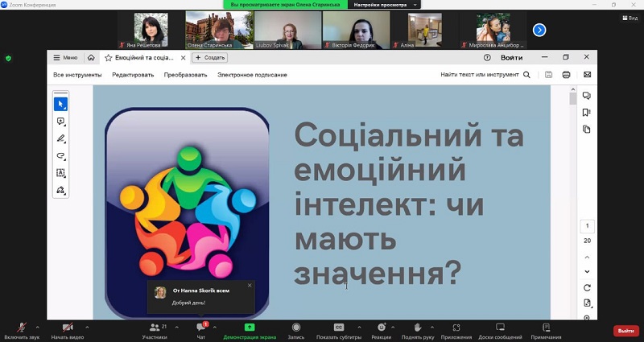The height and width of the screenshot is (342, 644).
Task: Click the Создать new tab button
Action: (210, 58)
